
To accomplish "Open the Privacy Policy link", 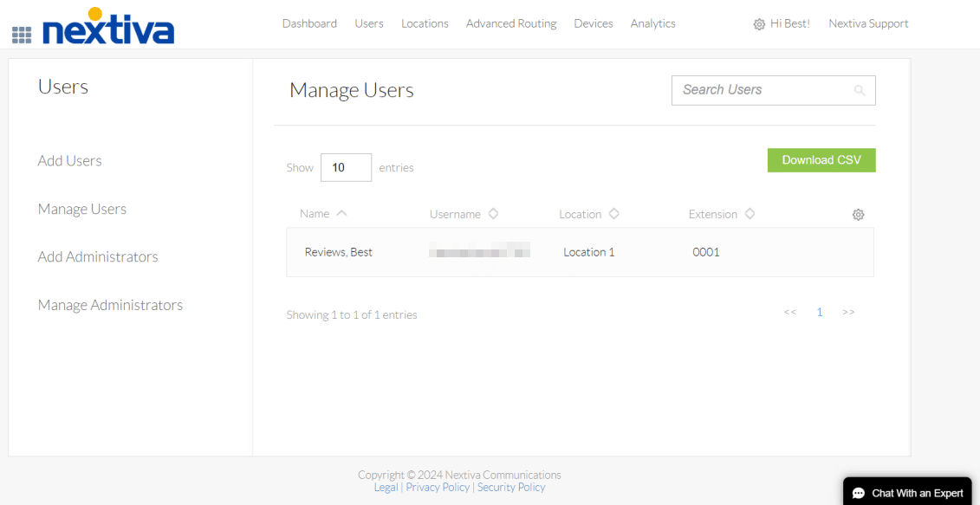I will pyautogui.click(x=438, y=487).
